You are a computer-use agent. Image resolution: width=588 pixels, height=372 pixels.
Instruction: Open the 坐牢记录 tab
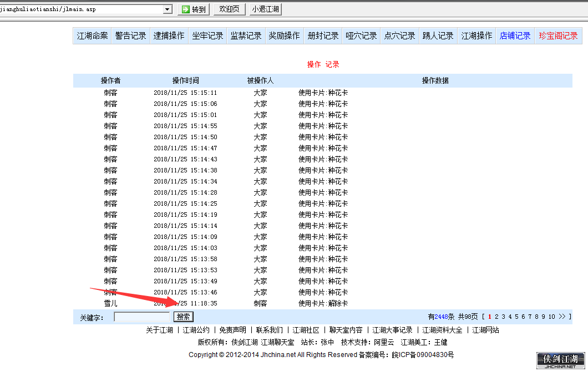[x=207, y=36]
